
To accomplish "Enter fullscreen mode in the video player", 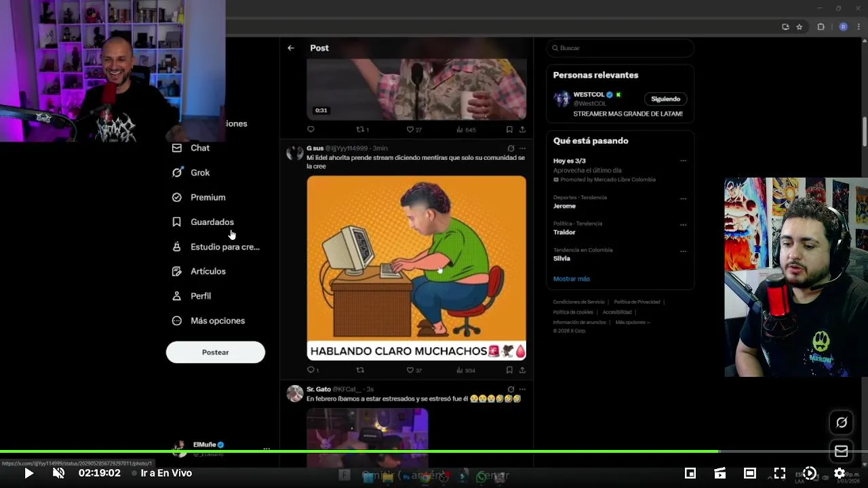I will click(x=780, y=473).
